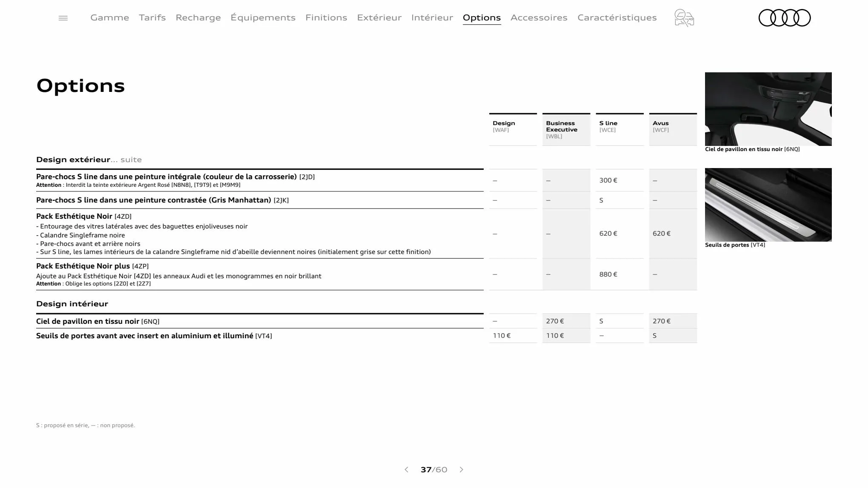The image size is (868, 488).
Task: Click the 37/60 page counter
Action: pyautogui.click(x=434, y=470)
